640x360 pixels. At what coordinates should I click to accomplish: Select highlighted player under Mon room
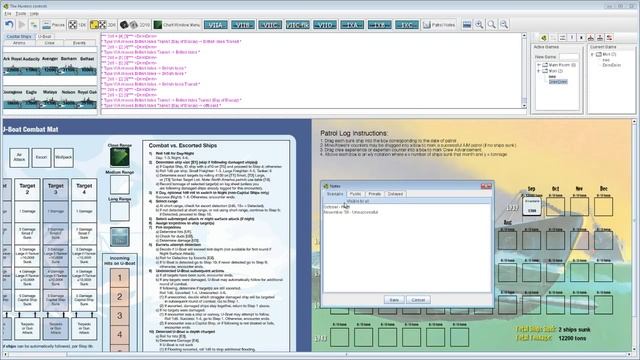click(x=558, y=82)
